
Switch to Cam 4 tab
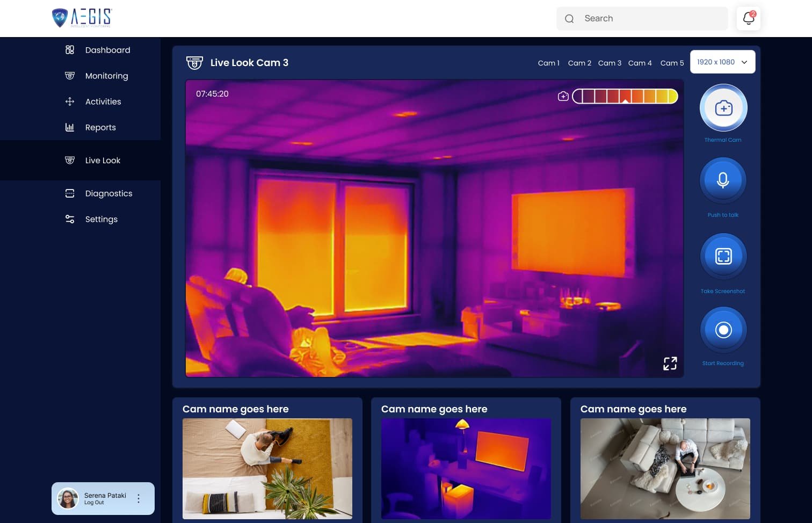pyautogui.click(x=640, y=63)
